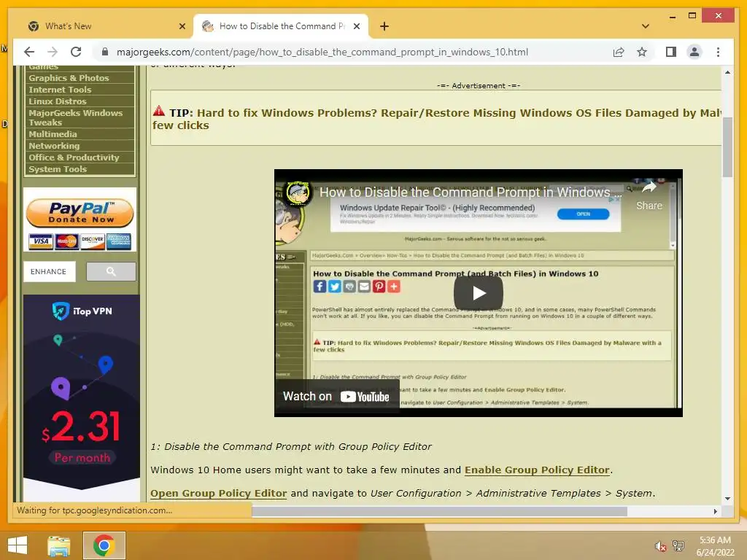Image resolution: width=747 pixels, height=560 pixels.
Task: Click Watch on YouTube
Action: tap(336, 396)
